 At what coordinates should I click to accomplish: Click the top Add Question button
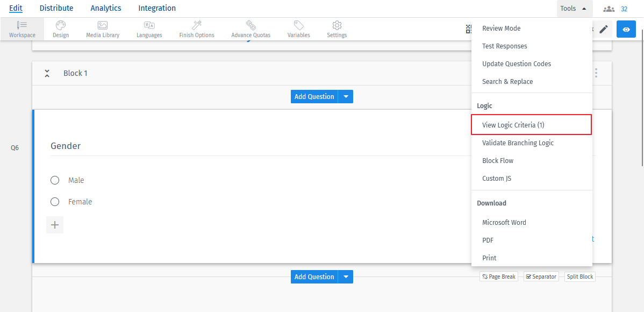click(x=314, y=97)
